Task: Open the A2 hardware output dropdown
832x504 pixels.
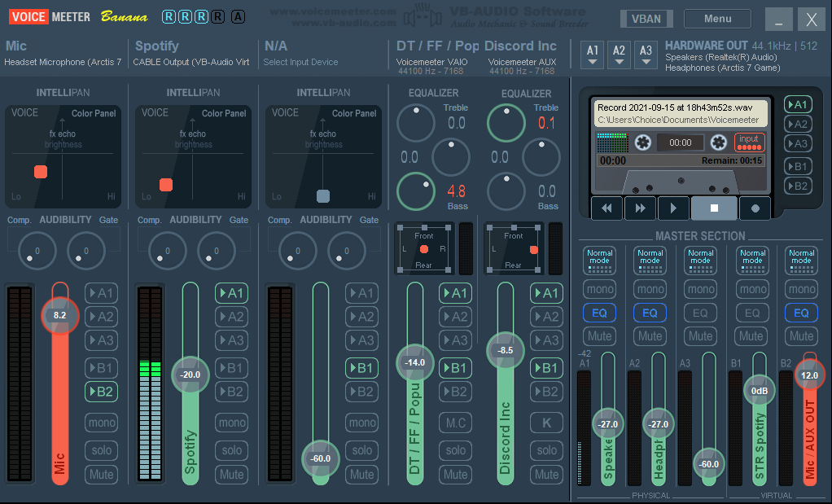Action: (x=620, y=55)
